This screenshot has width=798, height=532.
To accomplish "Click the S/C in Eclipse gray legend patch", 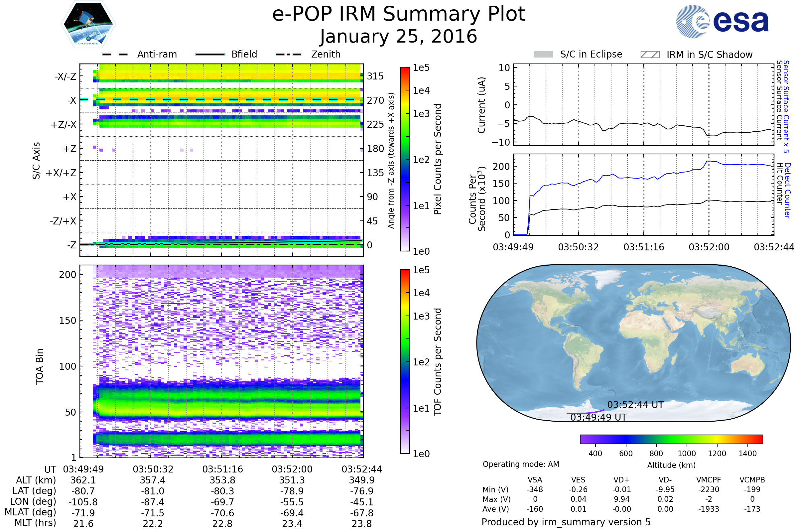I will pyautogui.click(x=544, y=55).
